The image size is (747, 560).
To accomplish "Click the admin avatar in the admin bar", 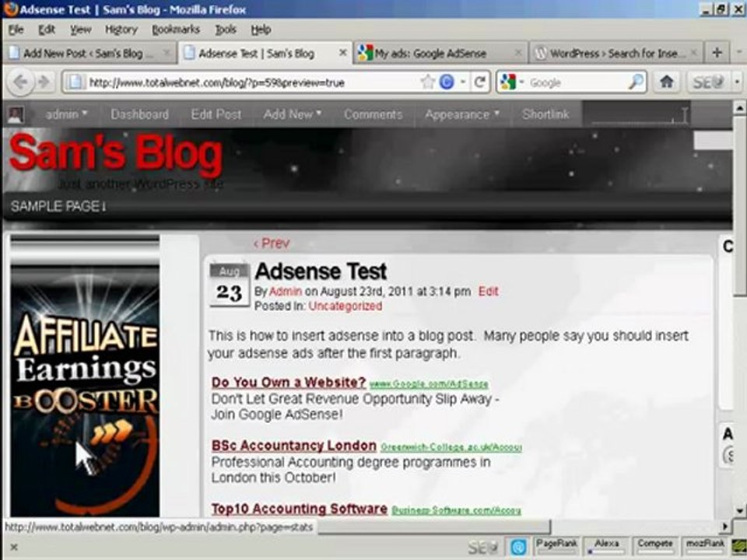I will pos(16,114).
